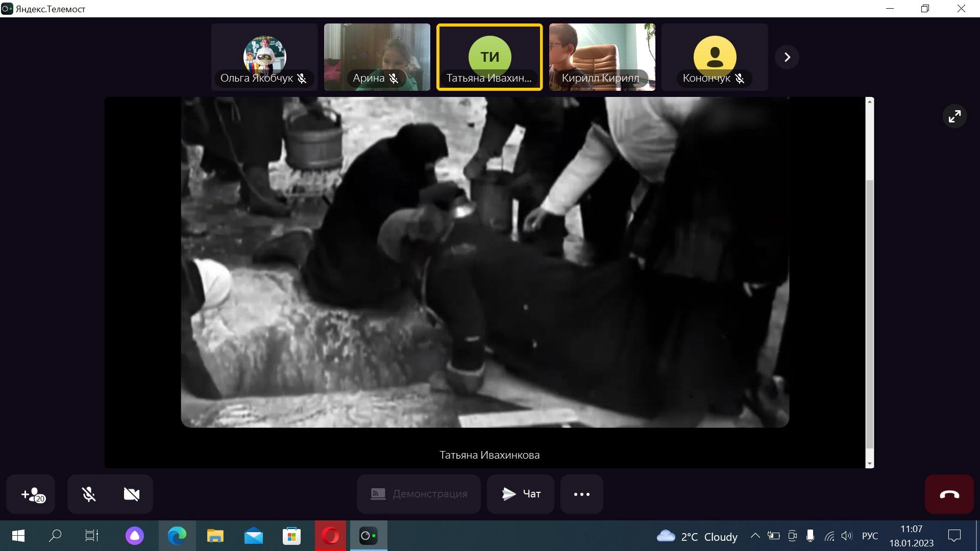Open Opera browser from the taskbar
This screenshot has height=551, width=980.
(x=330, y=536)
